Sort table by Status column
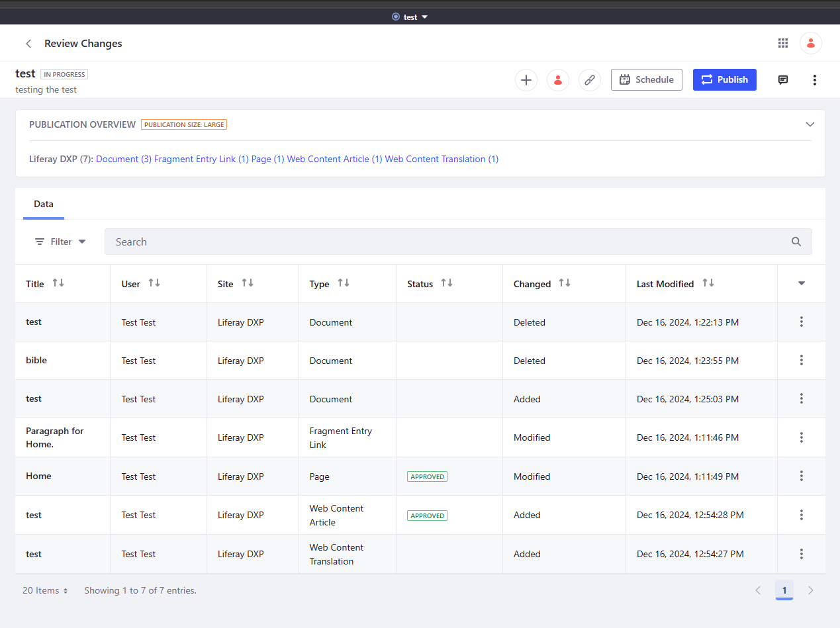 click(447, 283)
